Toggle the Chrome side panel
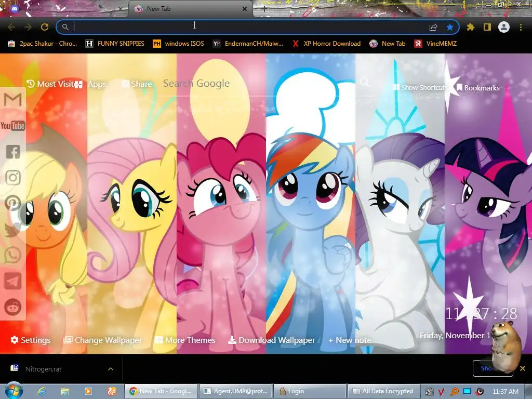 (487, 27)
